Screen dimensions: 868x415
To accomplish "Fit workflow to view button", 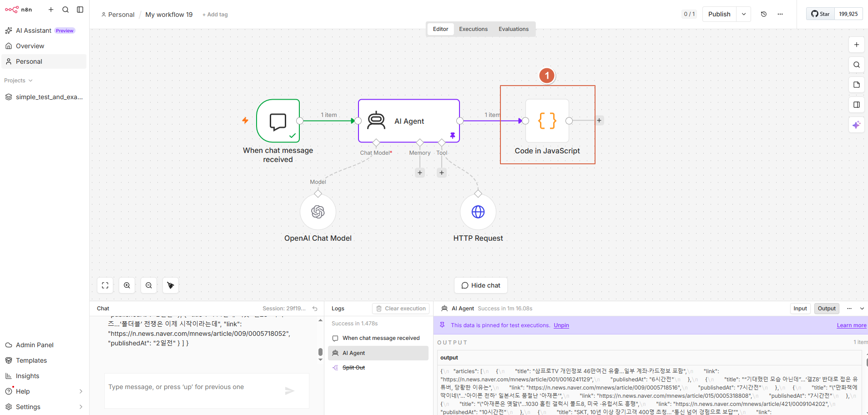I will click(105, 285).
